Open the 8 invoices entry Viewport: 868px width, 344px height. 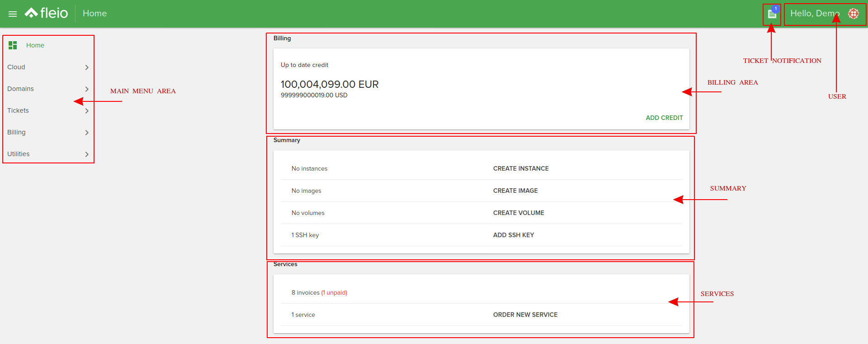[x=306, y=292]
